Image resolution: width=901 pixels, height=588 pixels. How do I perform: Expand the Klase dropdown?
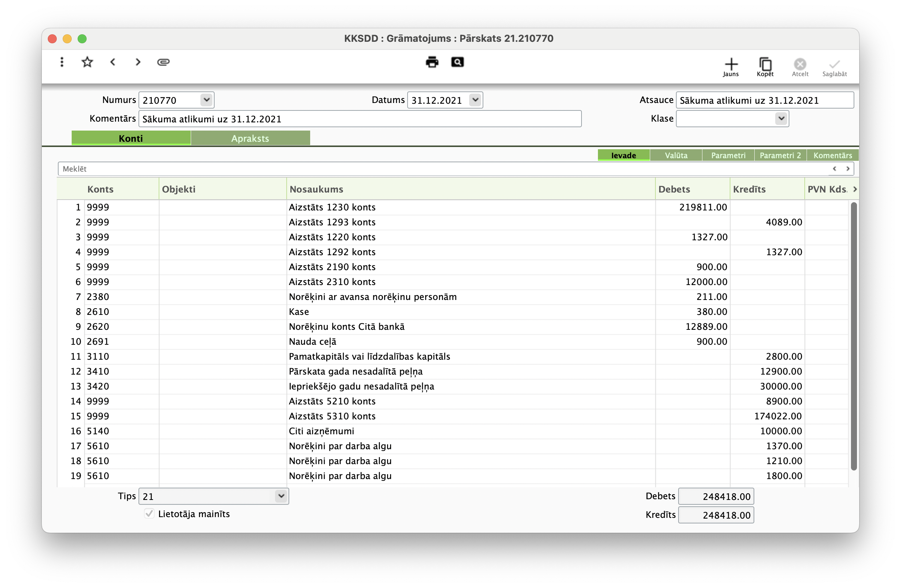click(x=781, y=118)
